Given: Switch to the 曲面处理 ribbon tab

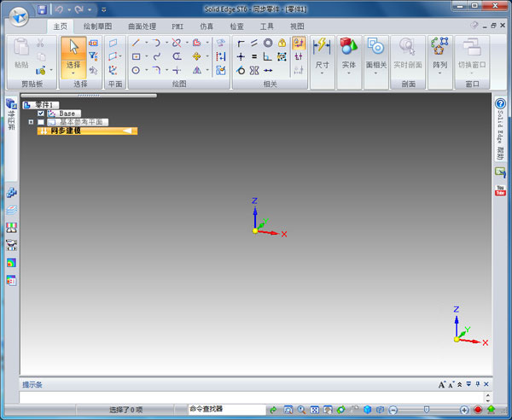Looking at the screenshot, I should [142, 26].
